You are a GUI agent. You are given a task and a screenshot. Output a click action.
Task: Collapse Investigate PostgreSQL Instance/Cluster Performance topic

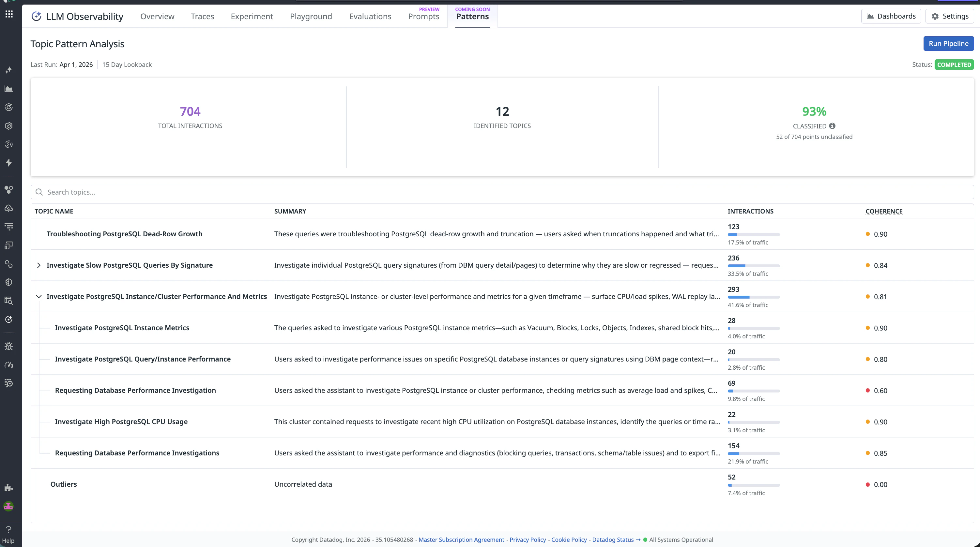point(38,297)
